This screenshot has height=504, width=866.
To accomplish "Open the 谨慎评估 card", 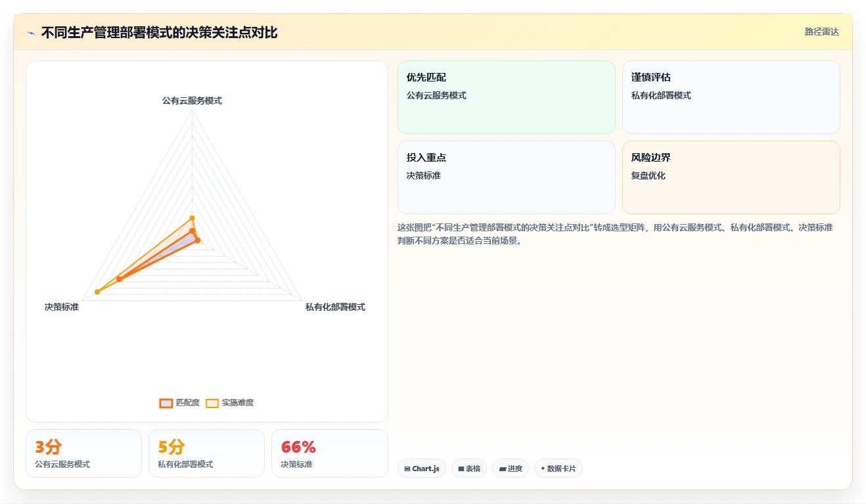I will (x=731, y=97).
